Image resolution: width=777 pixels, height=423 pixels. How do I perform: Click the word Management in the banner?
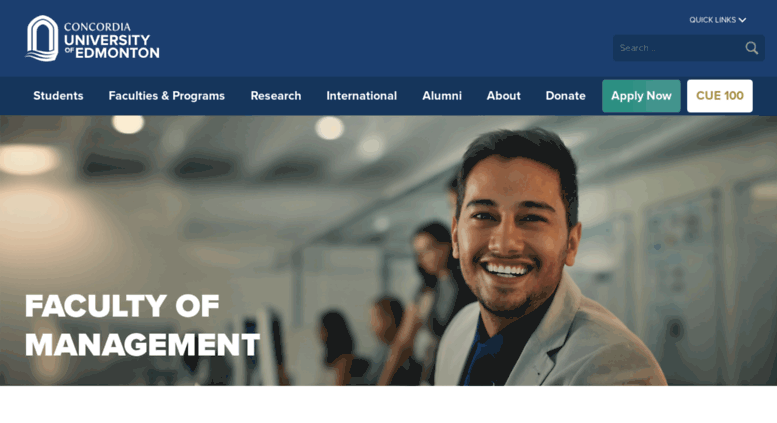[x=142, y=345]
